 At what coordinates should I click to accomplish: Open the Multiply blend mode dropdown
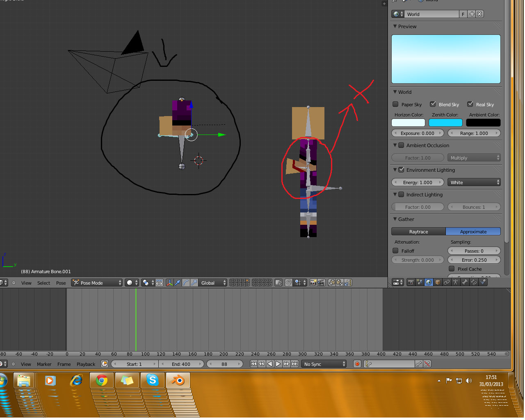[474, 158]
